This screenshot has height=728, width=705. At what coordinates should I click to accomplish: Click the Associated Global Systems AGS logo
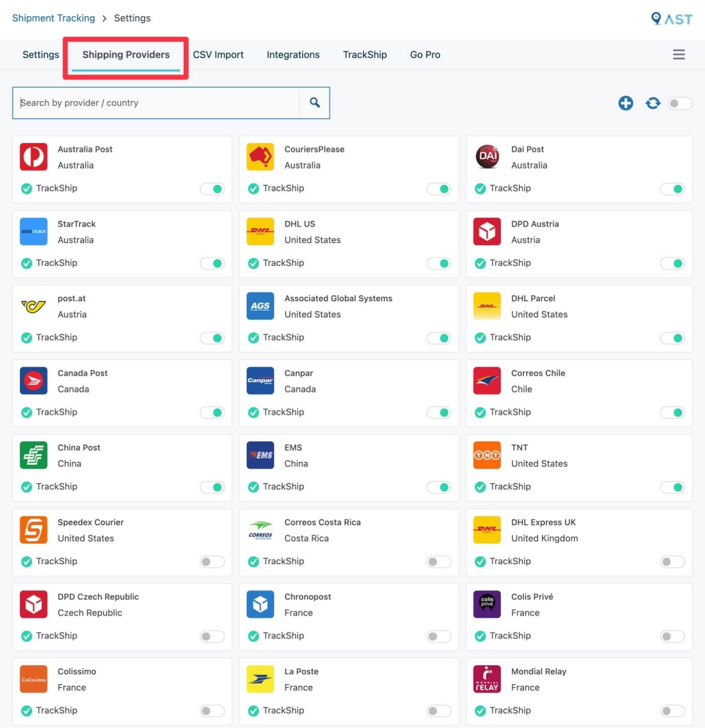(x=260, y=306)
